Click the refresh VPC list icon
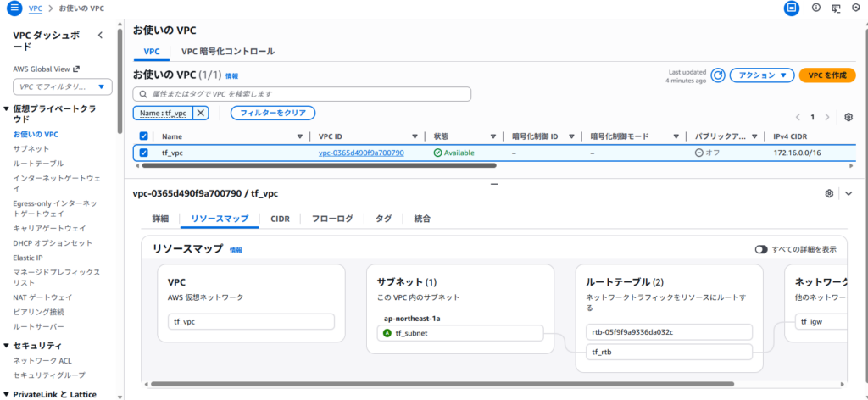This screenshot has height=400, width=868. 718,75
